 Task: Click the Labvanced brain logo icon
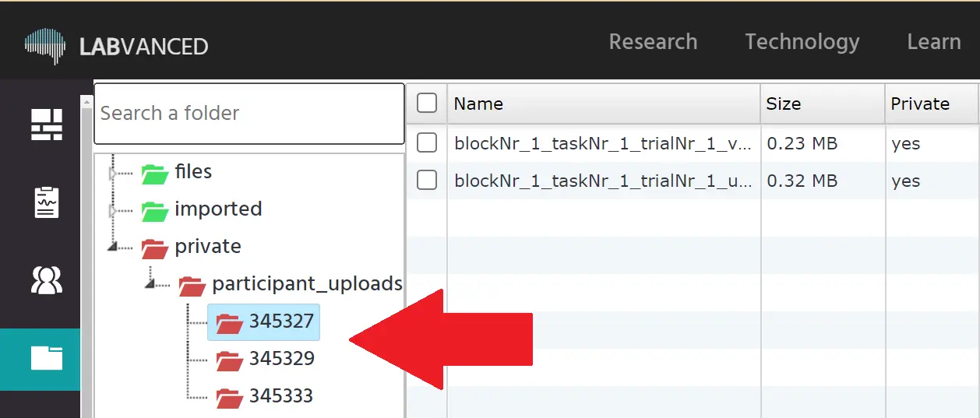(45, 44)
